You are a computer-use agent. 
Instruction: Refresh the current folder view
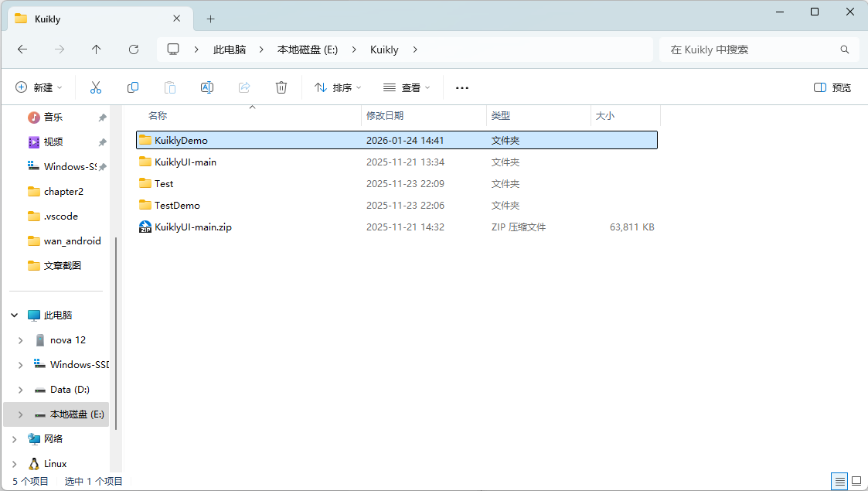pos(134,49)
